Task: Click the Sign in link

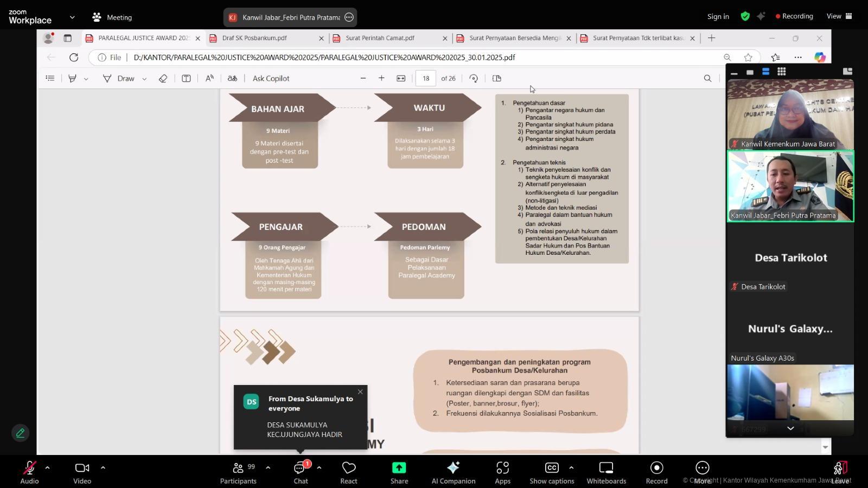Action: [718, 16]
